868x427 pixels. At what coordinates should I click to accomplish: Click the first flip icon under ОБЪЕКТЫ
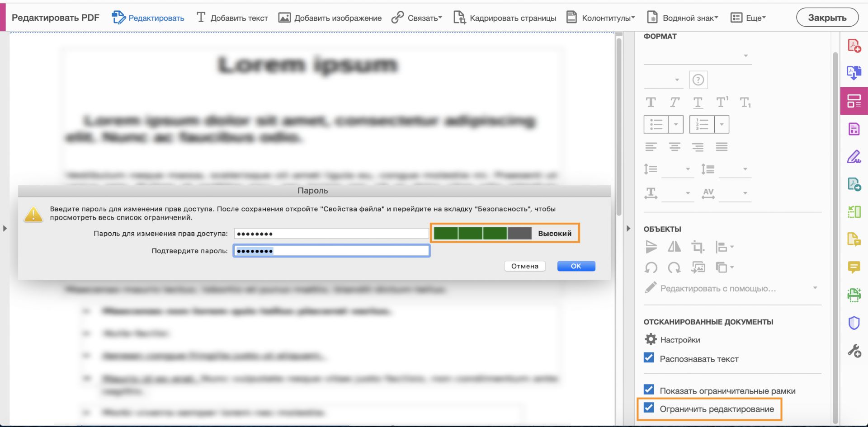[651, 247]
